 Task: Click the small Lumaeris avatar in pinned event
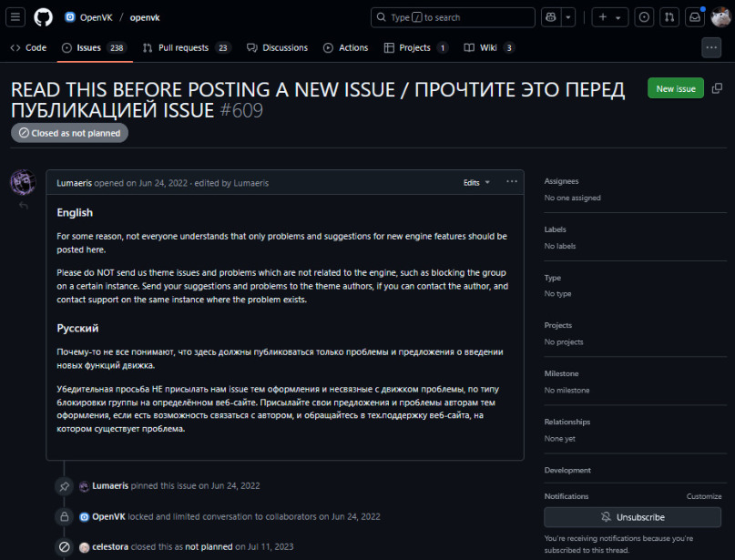tap(84, 486)
